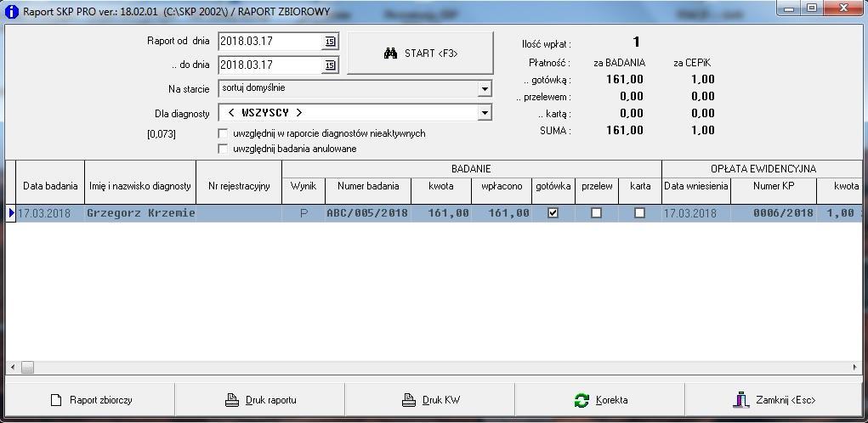This screenshot has height=423, width=868.
Task: Click the binoculars icon on START button
Action: coord(390,54)
